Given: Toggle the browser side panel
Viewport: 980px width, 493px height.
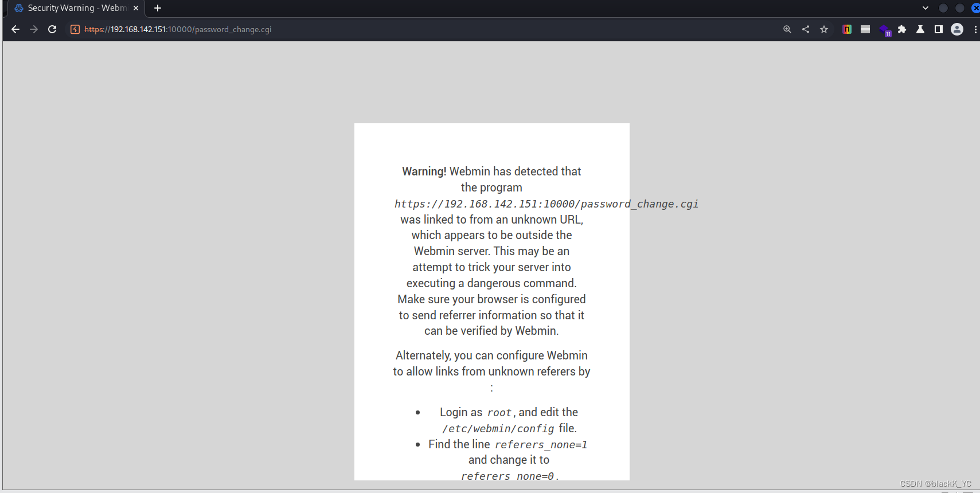Looking at the screenshot, I should point(939,29).
